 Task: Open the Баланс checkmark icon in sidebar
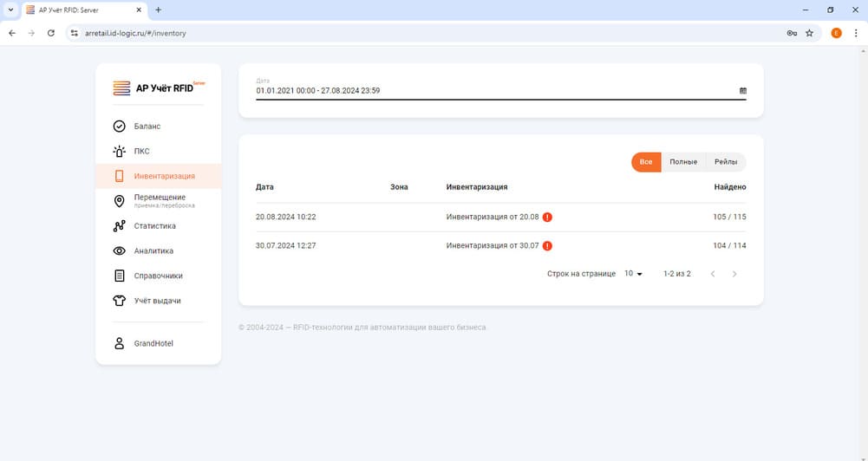click(120, 127)
